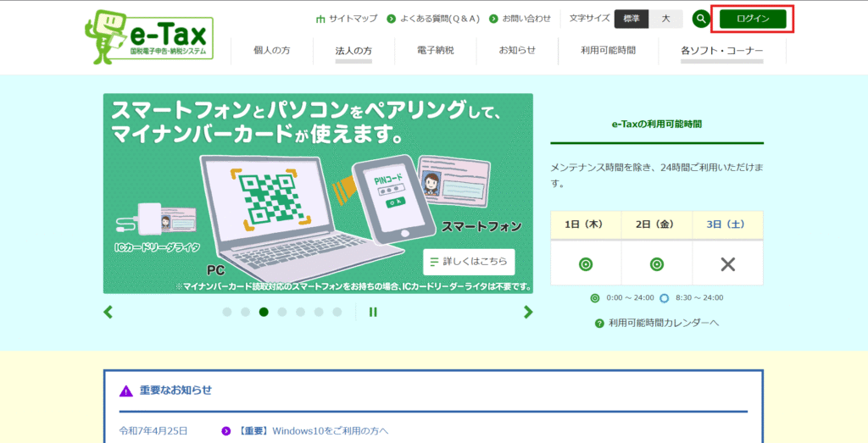Image resolution: width=868 pixels, height=443 pixels.
Task: Click the smartphone pairing banner image
Action: tap(318, 194)
